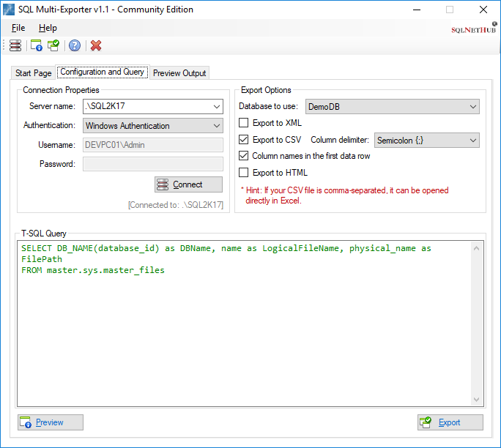The image size is (501, 448).
Task: Close the SQL Multi-Exporter window
Action: point(483,10)
